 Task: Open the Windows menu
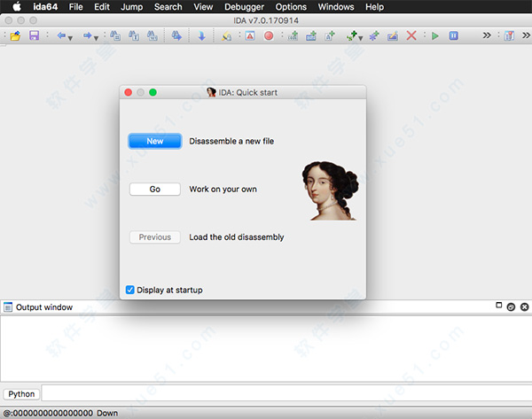[336, 7]
